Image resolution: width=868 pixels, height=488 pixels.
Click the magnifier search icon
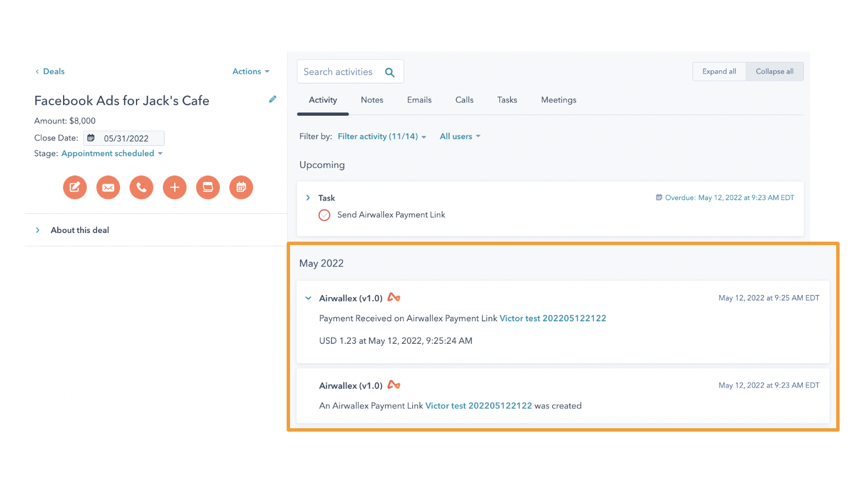390,72
